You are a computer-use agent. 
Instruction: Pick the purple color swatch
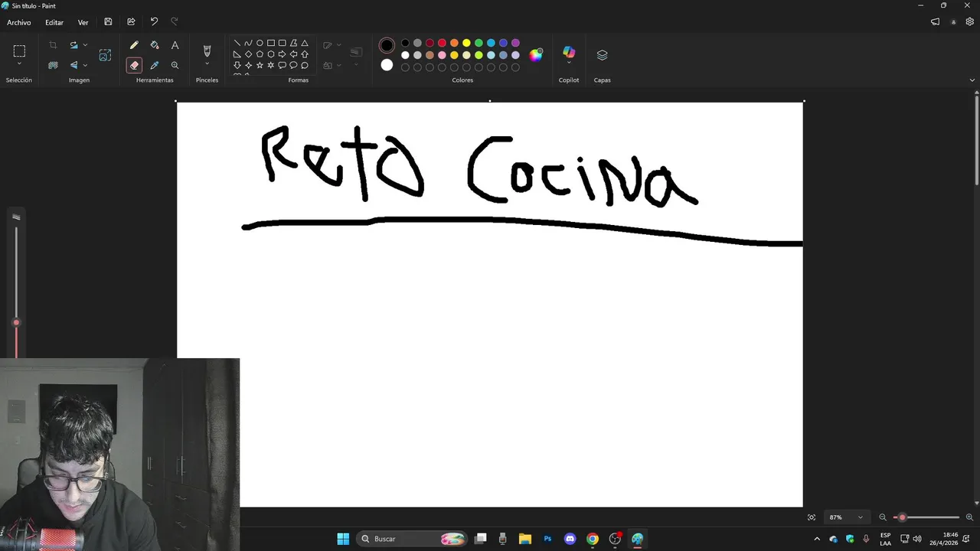pos(515,43)
